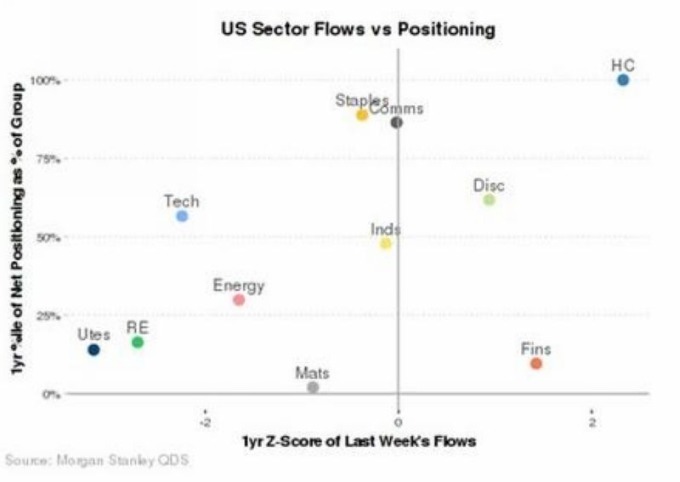The height and width of the screenshot is (482, 680).
Task: Click the gray Mats data point
Action: coord(313,387)
